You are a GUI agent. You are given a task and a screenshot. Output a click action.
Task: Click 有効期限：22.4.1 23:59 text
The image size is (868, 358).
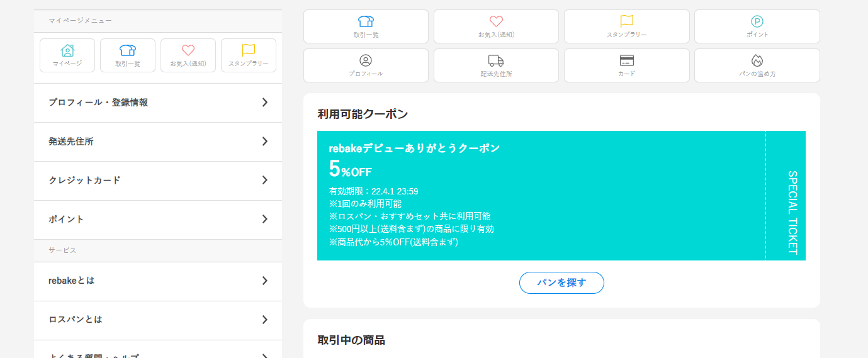(x=373, y=191)
